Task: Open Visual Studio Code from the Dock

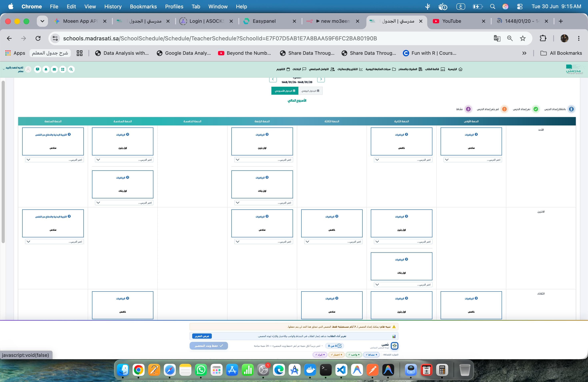Action: [341, 370]
